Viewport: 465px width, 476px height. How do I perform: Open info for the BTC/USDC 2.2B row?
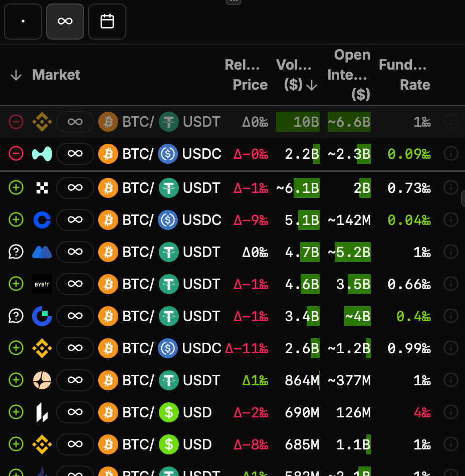point(451,154)
